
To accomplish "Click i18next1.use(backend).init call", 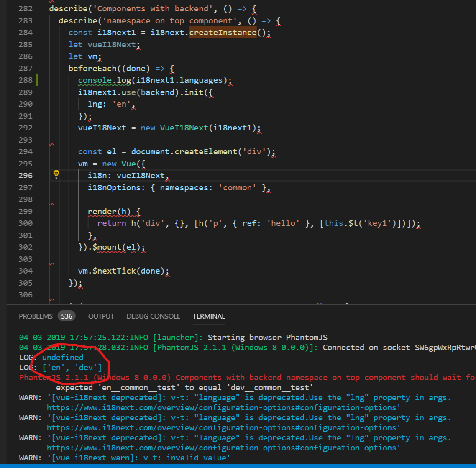I will [x=146, y=92].
